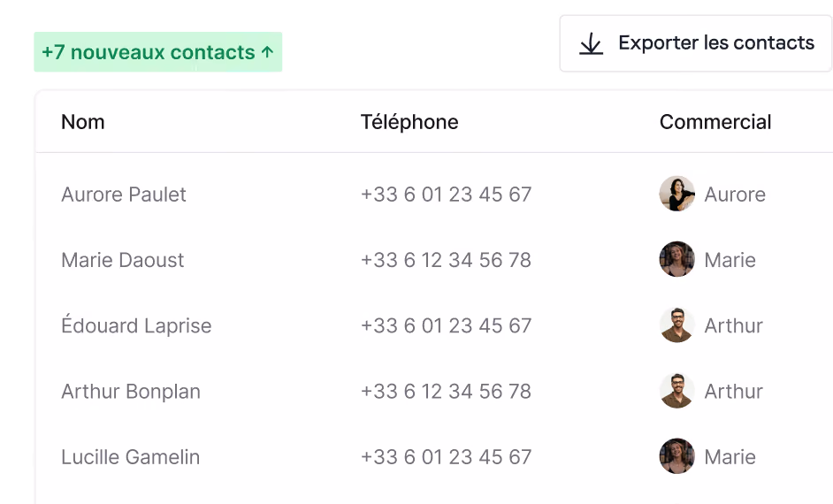Sort by the Téléphone column header
The width and height of the screenshot is (833, 504).
tap(409, 122)
